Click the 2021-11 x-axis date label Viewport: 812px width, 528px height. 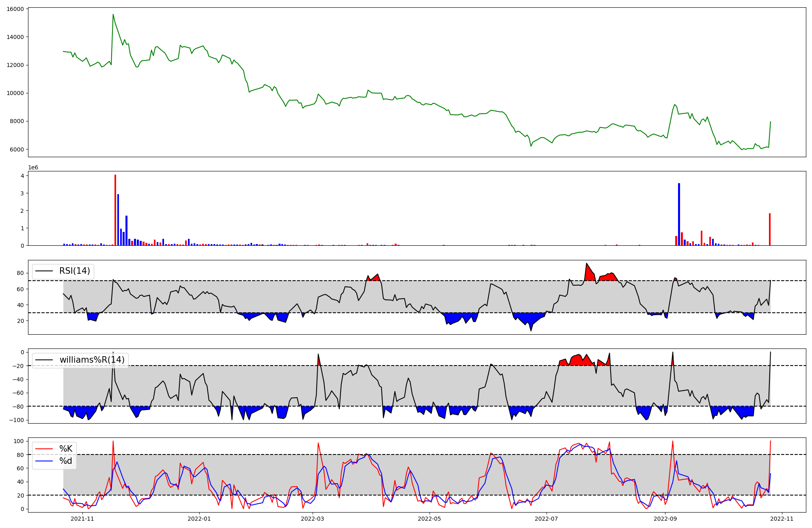coord(82,519)
